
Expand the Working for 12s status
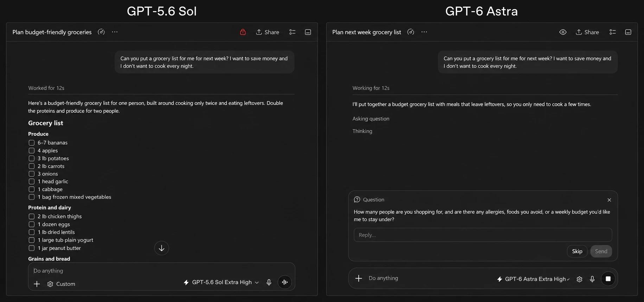pos(371,88)
